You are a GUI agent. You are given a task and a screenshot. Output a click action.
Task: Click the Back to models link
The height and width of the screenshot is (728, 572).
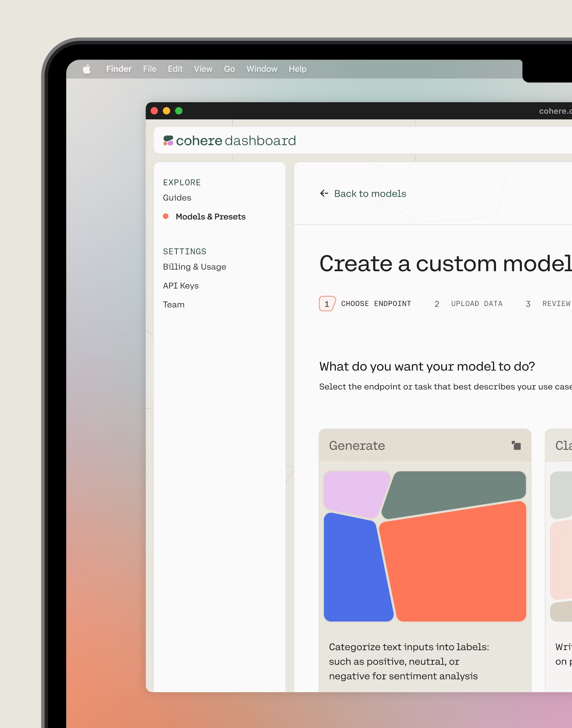(x=370, y=193)
